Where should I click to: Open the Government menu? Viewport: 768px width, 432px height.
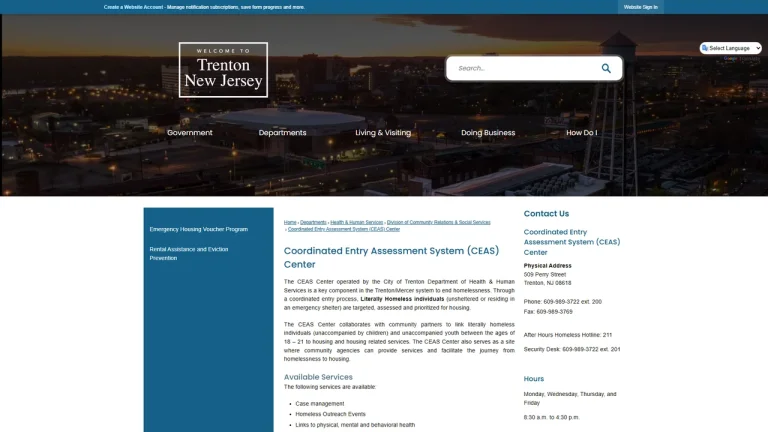pyautogui.click(x=190, y=133)
